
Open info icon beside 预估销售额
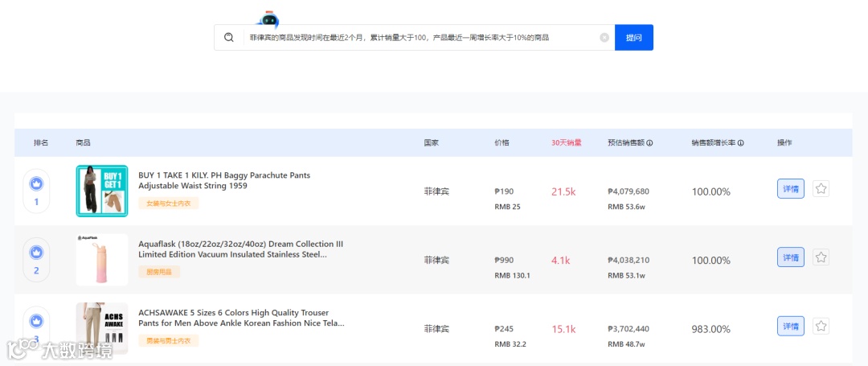pyautogui.click(x=649, y=143)
